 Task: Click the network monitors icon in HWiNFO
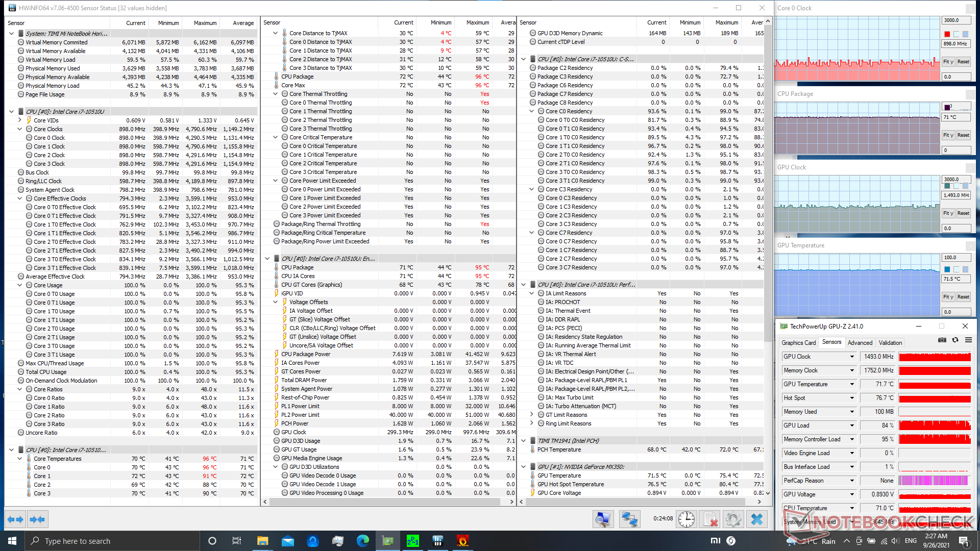coord(629,519)
